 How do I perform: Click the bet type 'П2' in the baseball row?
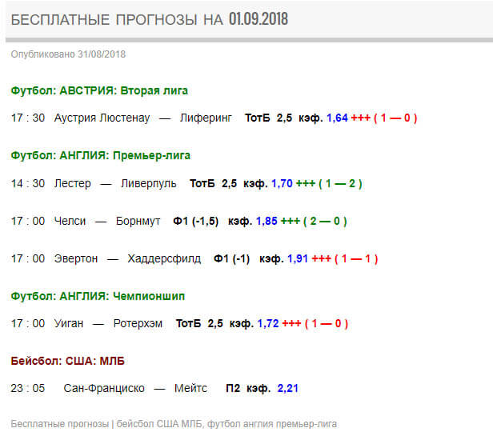point(233,389)
